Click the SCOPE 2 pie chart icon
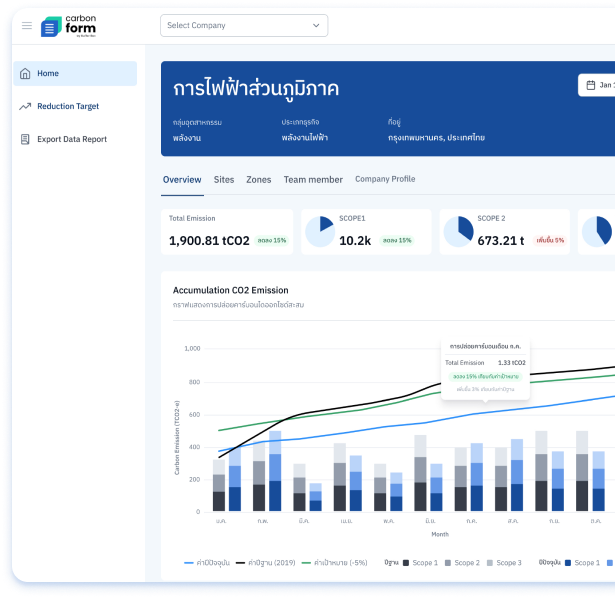Image resolution: width=615 pixels, height=598 pixels. coord(457,232)
